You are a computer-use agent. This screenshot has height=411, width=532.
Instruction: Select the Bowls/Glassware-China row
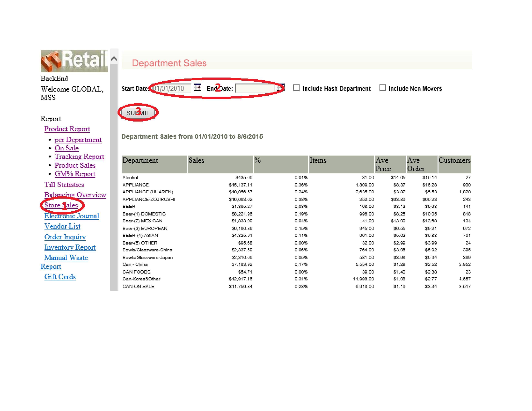(x=297, y=250)
